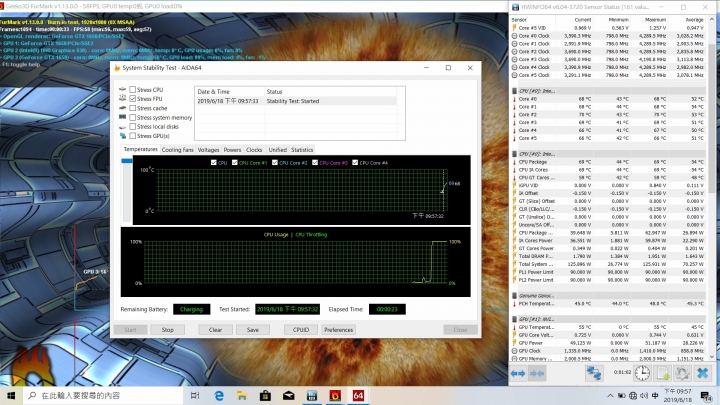Image resolution: width=720 pixels, height=405 pixels.
Task: Switch to the Voltages tab
Action: [208, 150]
